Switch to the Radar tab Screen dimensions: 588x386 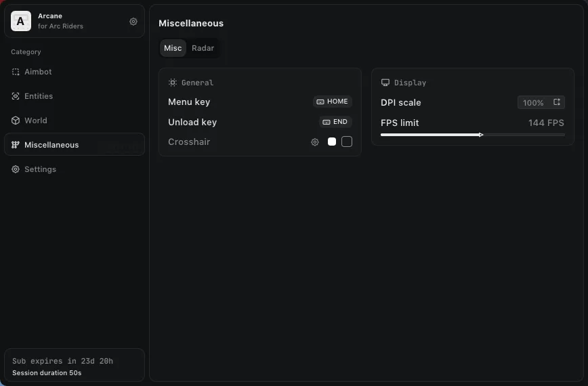[x=203, y=48]
